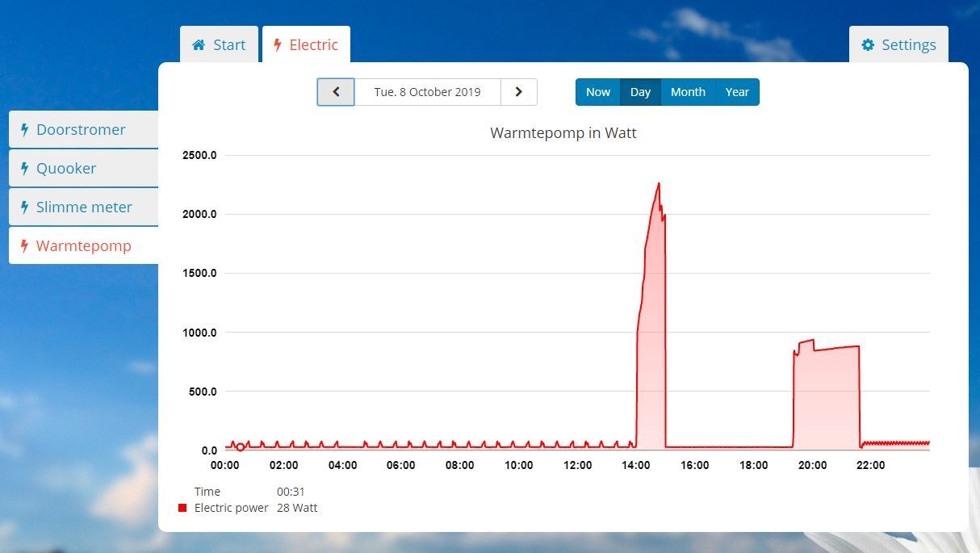Switch range to Now
The image size is (980, 553).
[x=598, y=92]
